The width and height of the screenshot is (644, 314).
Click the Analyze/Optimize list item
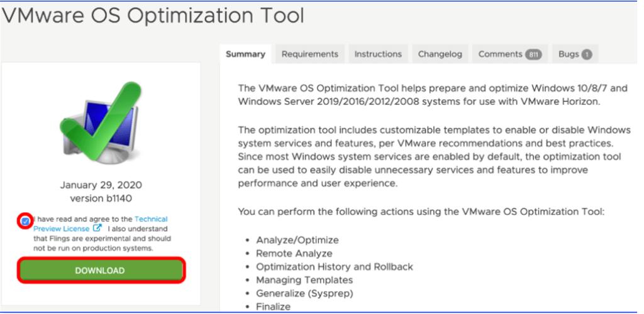(297, 240)
